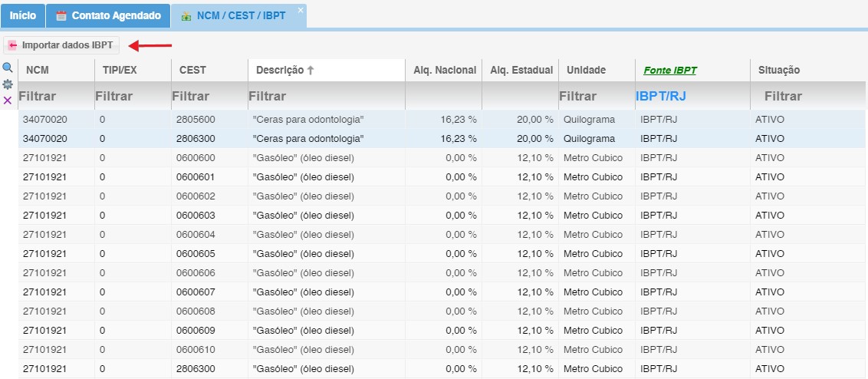868x379 pixels.
Task: Click the Descrição filter field
Action: pos(326,96)
